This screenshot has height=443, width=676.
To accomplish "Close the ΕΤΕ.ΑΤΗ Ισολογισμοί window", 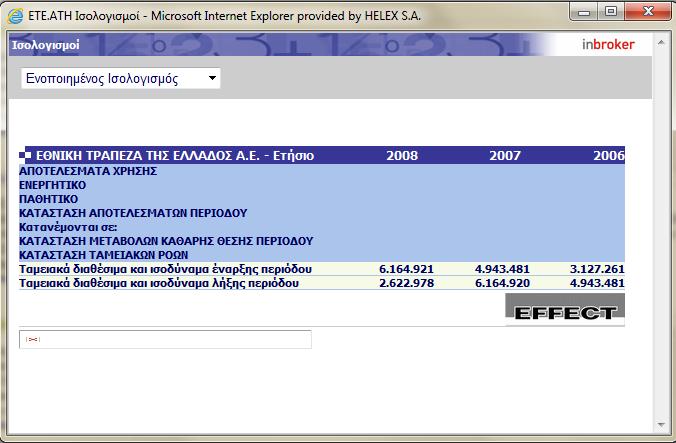I will coord(648,12).
